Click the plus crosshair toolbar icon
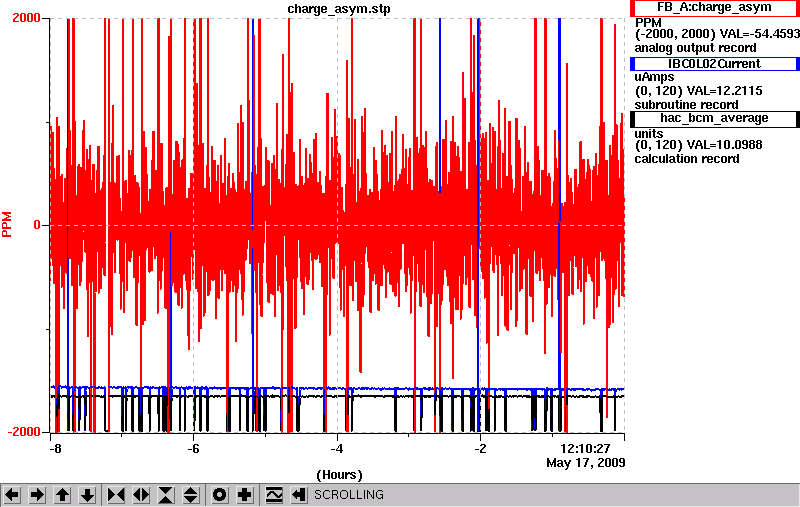The width and height of the screenshot is (800, 507). 245,495
